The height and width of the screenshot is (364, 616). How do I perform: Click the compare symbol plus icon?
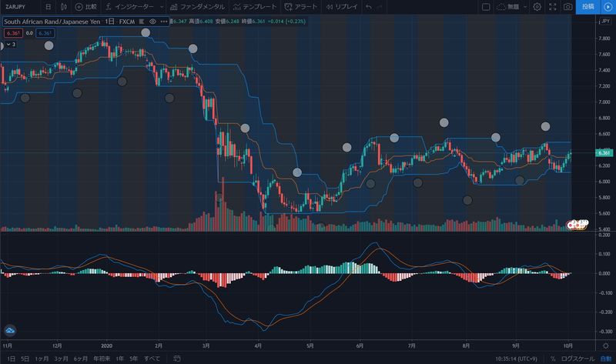point(79,7)
